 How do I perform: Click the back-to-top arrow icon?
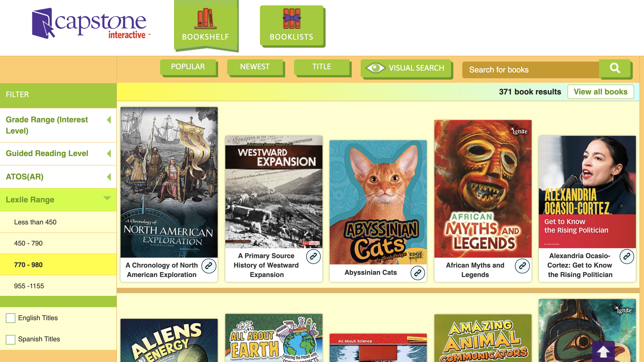(x=603, y=351)
